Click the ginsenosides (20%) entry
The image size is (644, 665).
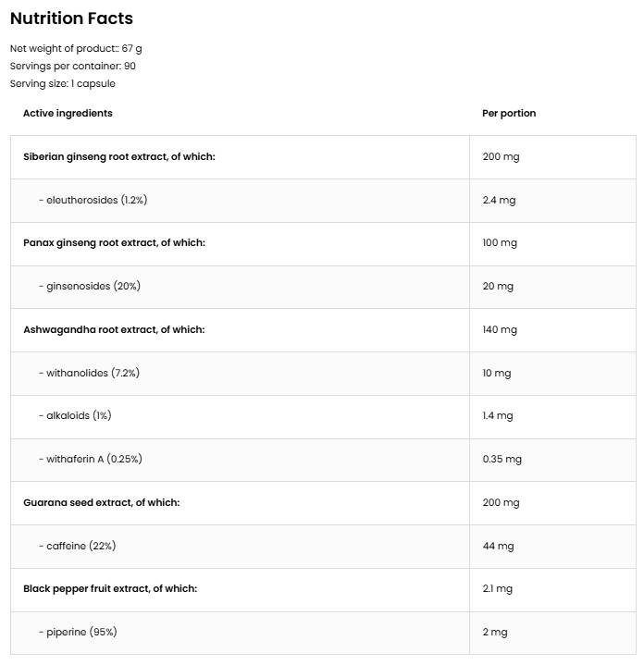89,286
